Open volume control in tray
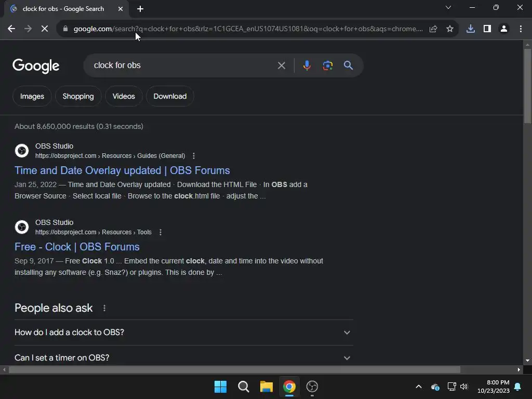The height and width of the screenshot is (399, 532). pos(464,387)
